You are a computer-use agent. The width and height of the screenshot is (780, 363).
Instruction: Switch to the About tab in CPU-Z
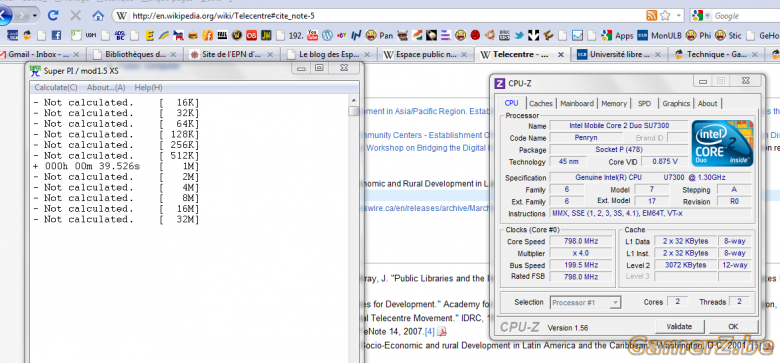pyautogui.click(x=707, y=103)
